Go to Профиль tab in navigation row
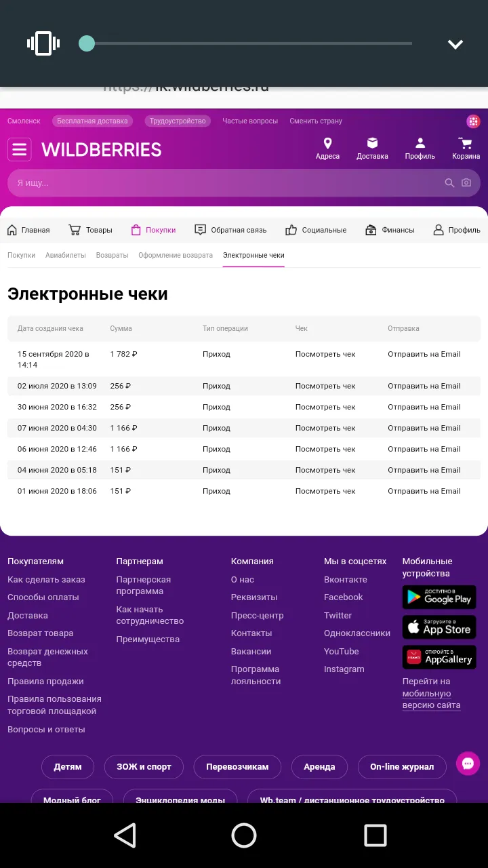 (x=456, y=230)
